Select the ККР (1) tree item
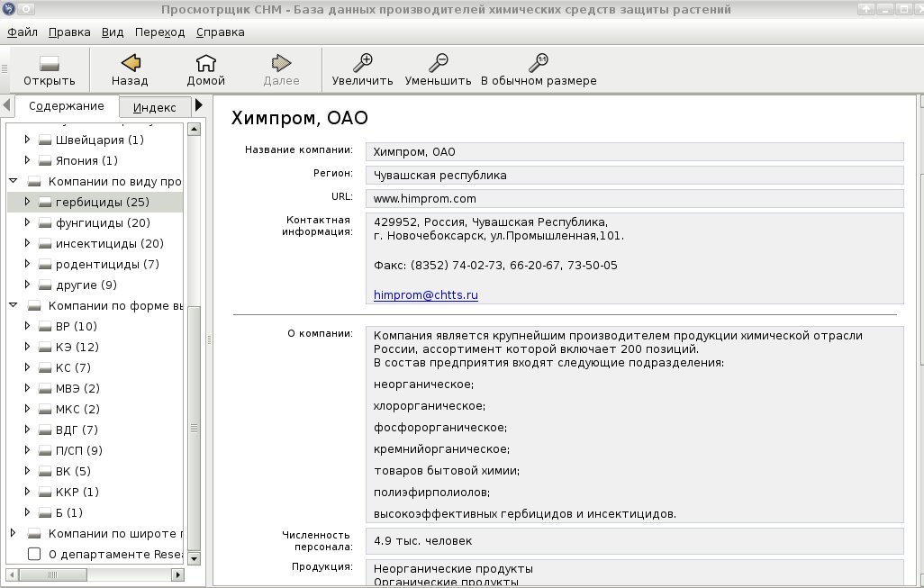Screen dimensions: 924x588 [77, 492]
